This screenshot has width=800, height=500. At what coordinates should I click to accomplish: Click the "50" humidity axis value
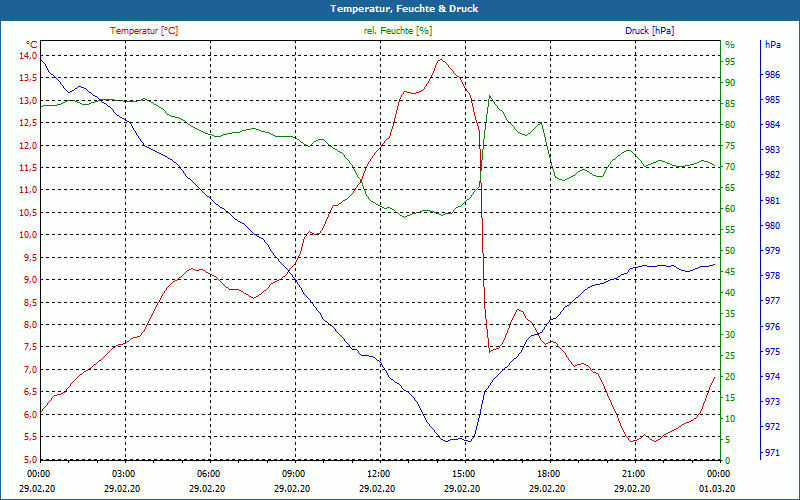(x=730, y=251)
